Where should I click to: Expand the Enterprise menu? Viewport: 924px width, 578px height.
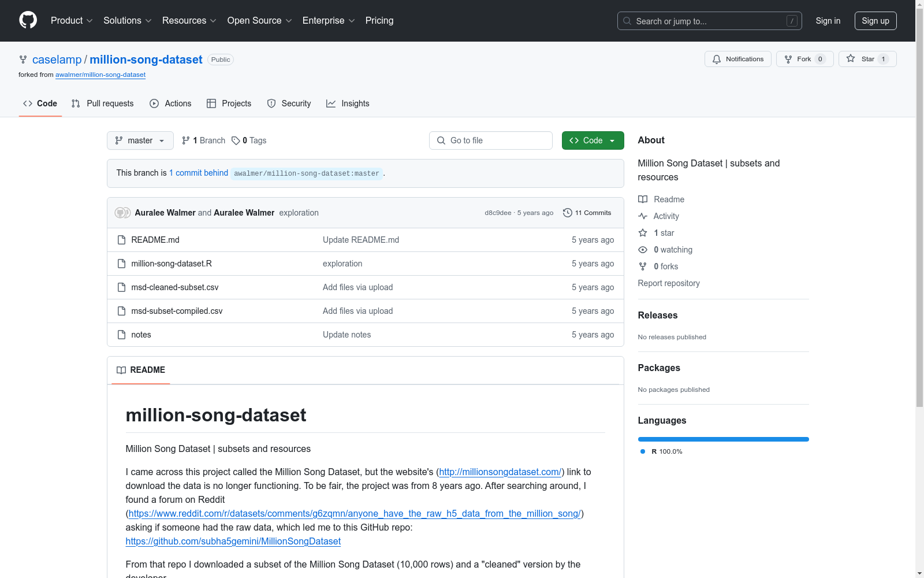[x=329, y=21]
